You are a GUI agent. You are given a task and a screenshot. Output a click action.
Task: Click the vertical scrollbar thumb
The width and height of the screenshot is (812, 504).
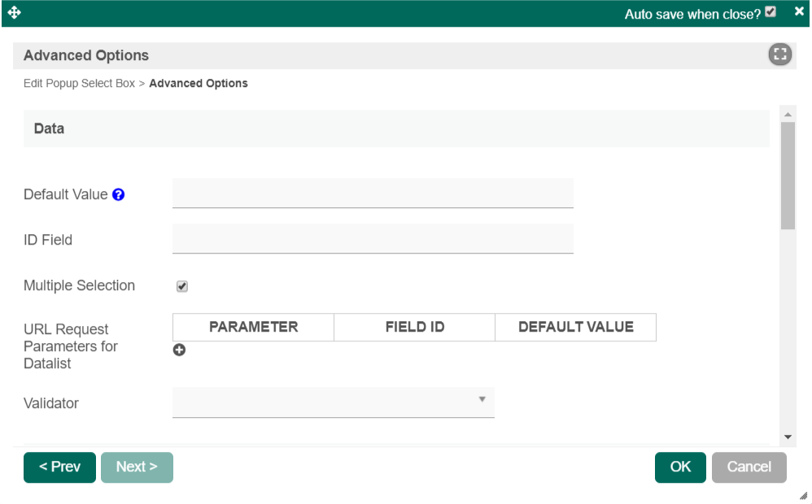787,175
